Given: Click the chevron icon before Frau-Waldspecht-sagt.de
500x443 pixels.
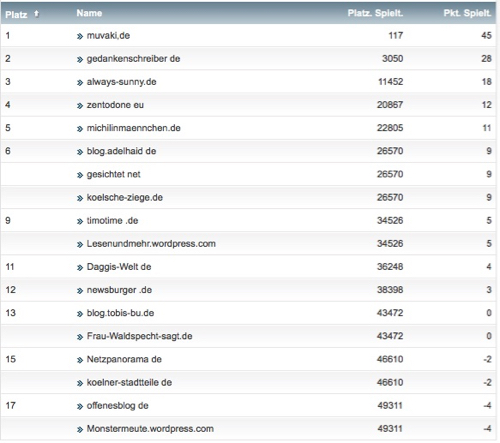Looking at the screenshot, I should tap(80, 337).
